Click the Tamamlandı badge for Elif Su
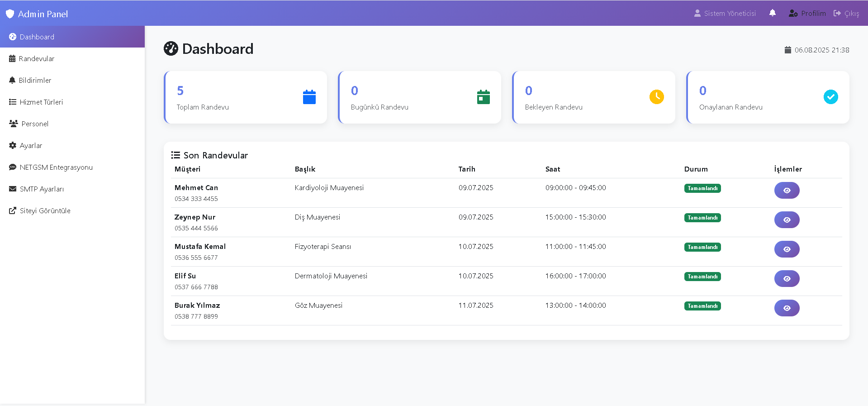The width and height of the screenshot is (868, 406). click(702, 277)
